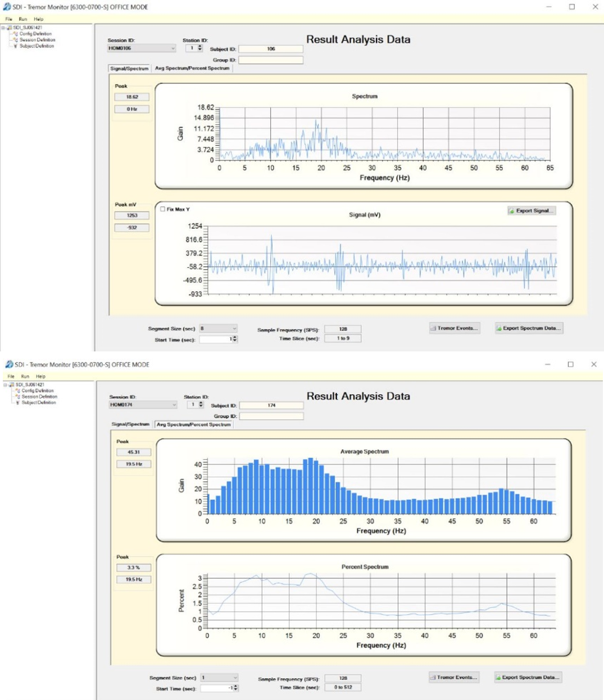Open Run menu in HOM0106 window
This screenshot has width=604, height=700.
[x=23, y=19]
